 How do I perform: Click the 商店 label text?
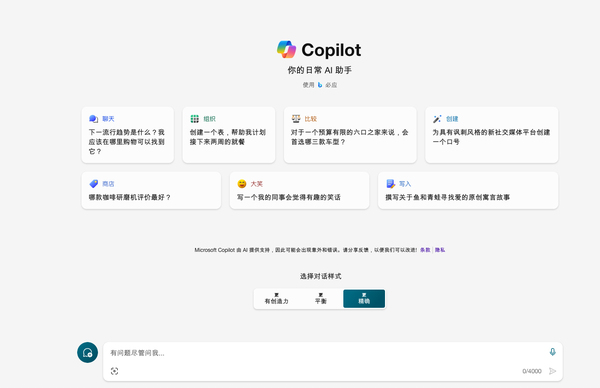click(x=108, y=184)
